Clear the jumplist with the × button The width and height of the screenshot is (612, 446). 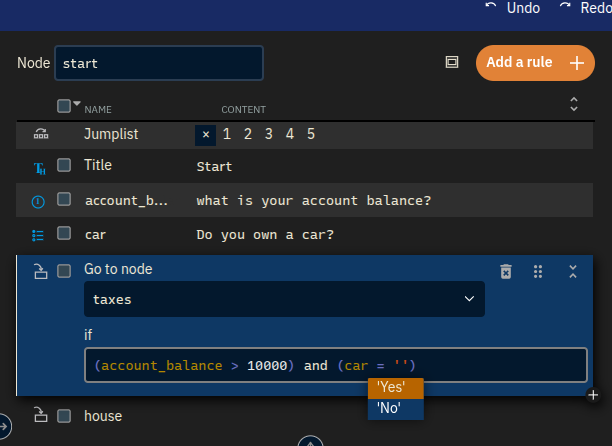[x=206, y=135]
